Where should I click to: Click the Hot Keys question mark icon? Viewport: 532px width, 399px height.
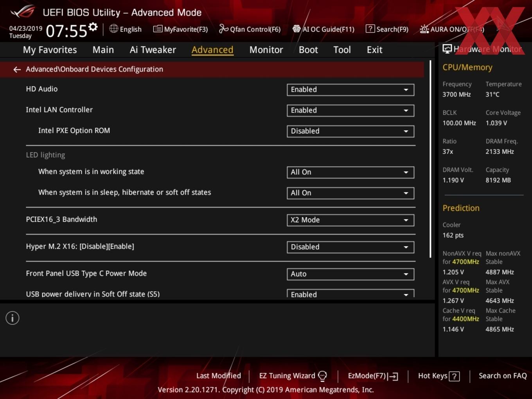[x=454, y=376]
